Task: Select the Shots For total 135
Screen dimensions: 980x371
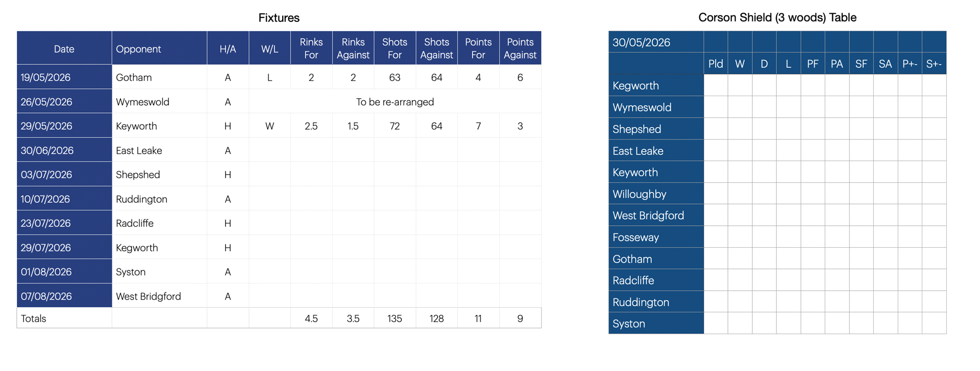Action: 395,318
